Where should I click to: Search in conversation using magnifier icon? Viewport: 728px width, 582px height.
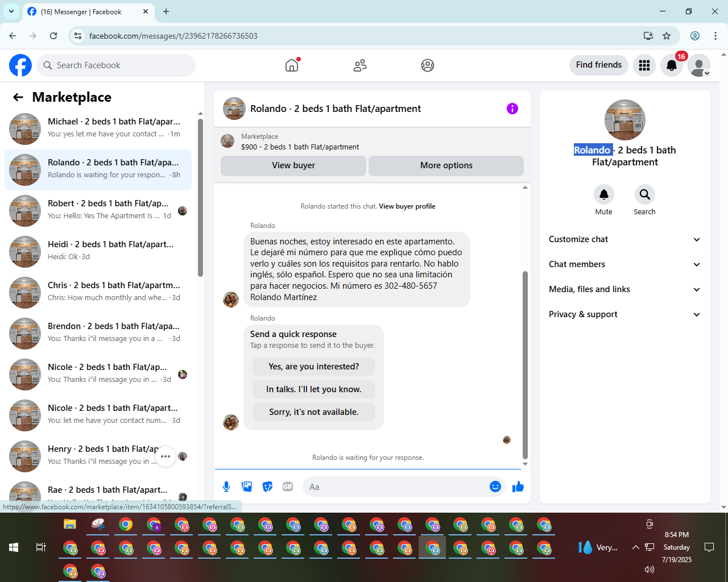pyautogui.click(x=645, y=194)
